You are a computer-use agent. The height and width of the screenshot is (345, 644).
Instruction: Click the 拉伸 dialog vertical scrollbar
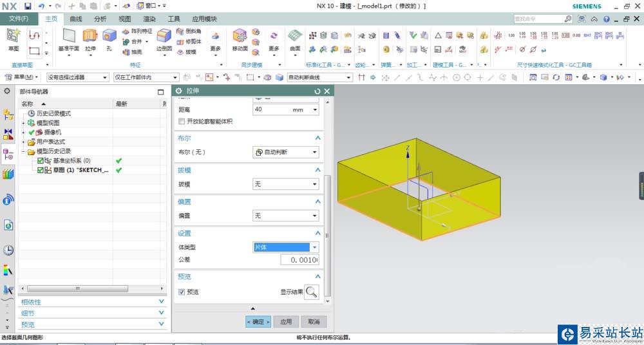click(327, 236)
